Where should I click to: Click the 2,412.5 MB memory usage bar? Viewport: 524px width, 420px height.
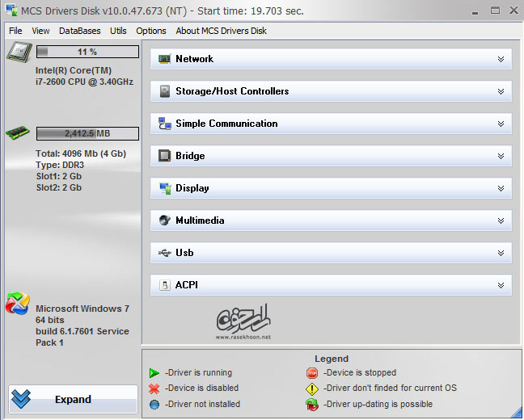(87, 133)
